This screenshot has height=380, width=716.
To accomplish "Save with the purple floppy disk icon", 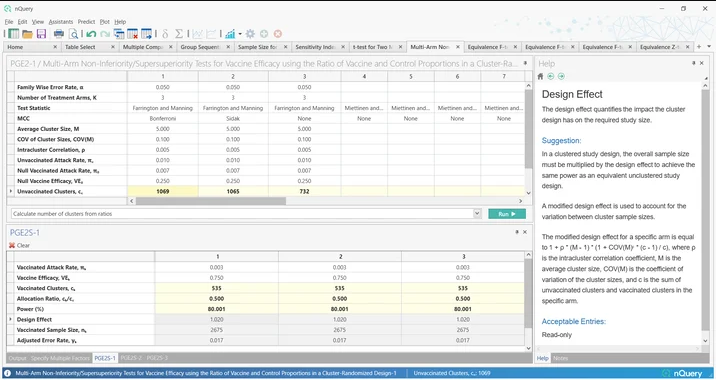I will coord(42,34).
